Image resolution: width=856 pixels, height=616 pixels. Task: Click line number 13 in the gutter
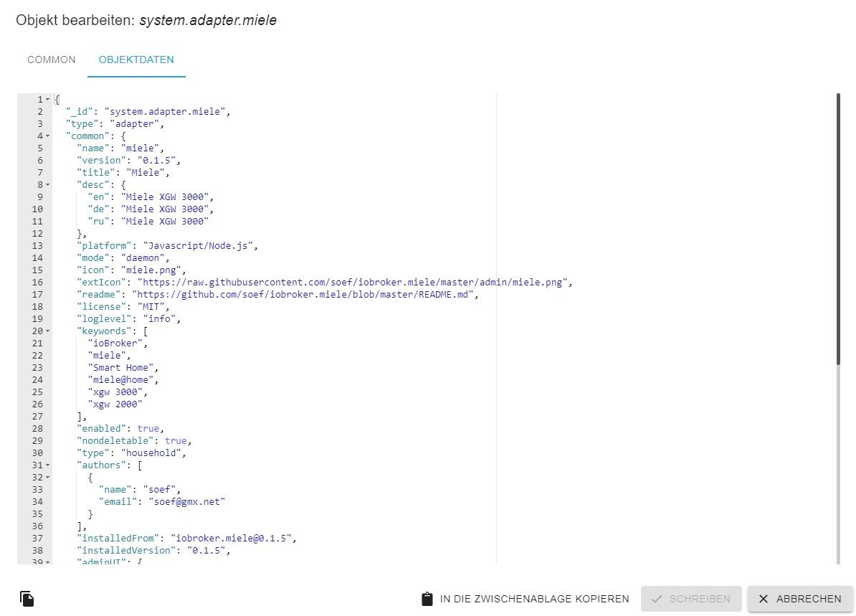click(37, 246)
